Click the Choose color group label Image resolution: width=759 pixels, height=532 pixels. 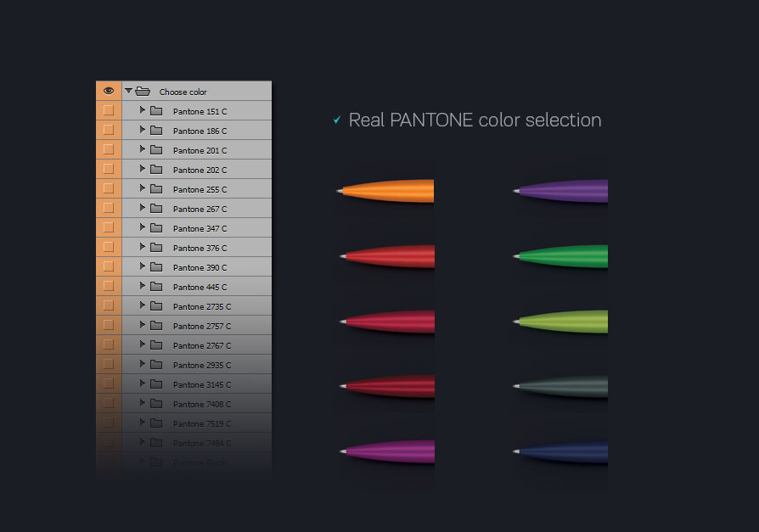[x=183, y=92]
